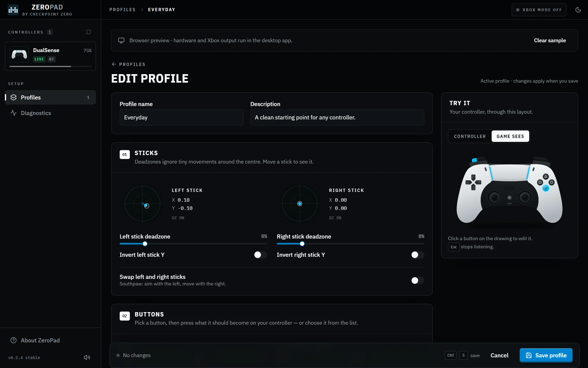Click the 01 Sticks section header

tap(272, 157)
